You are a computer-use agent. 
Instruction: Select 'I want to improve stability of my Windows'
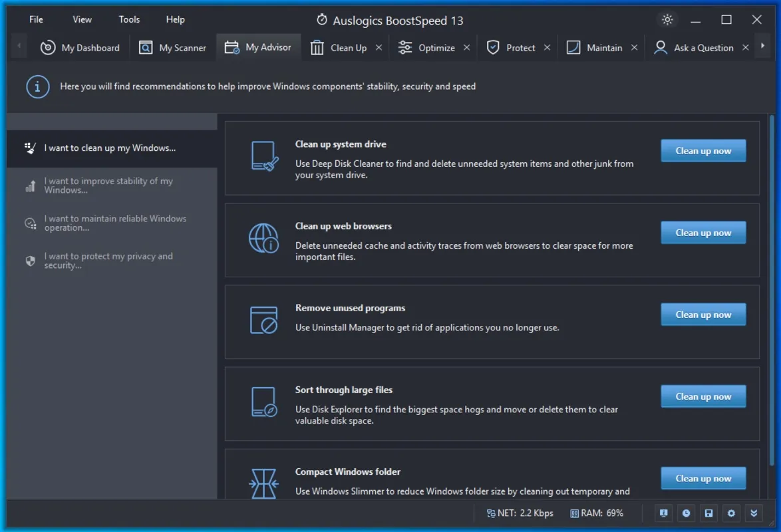112,186
